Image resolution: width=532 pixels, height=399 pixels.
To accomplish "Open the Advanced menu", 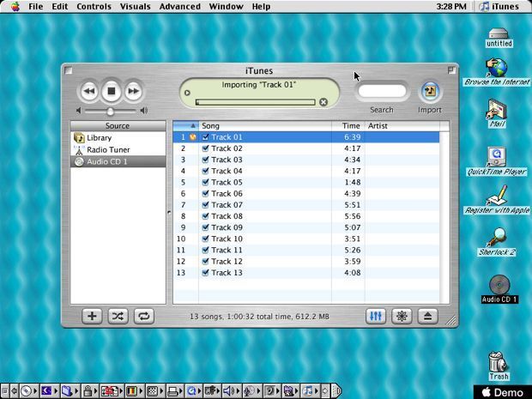I will pyautogui.click(x=180, y=7).
